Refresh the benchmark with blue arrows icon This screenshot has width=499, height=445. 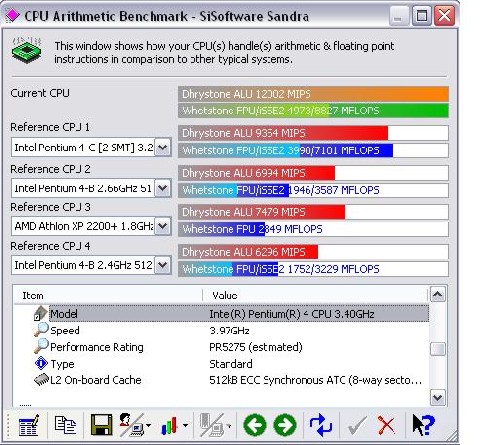point(321,425)
